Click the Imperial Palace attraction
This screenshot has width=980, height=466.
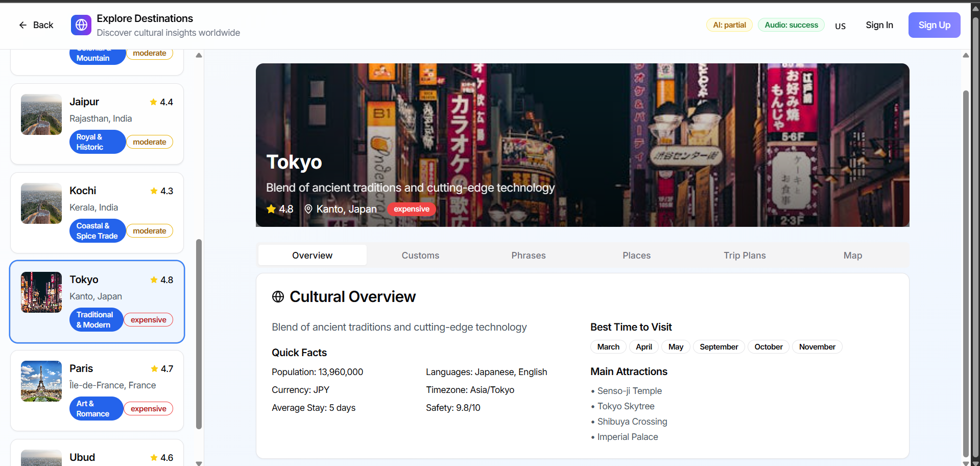(625, 437)
